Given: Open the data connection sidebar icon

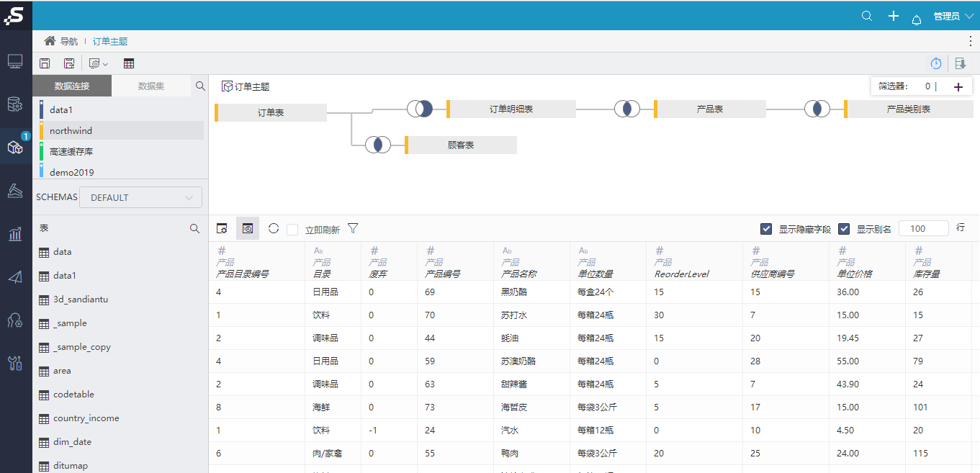Looking at the screenshot, I should pos(15,105).
